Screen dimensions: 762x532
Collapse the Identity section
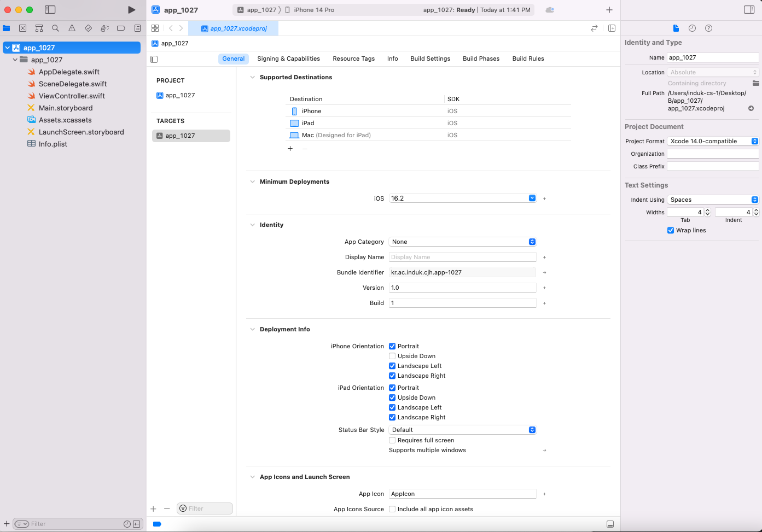click(x=252, y=225)
